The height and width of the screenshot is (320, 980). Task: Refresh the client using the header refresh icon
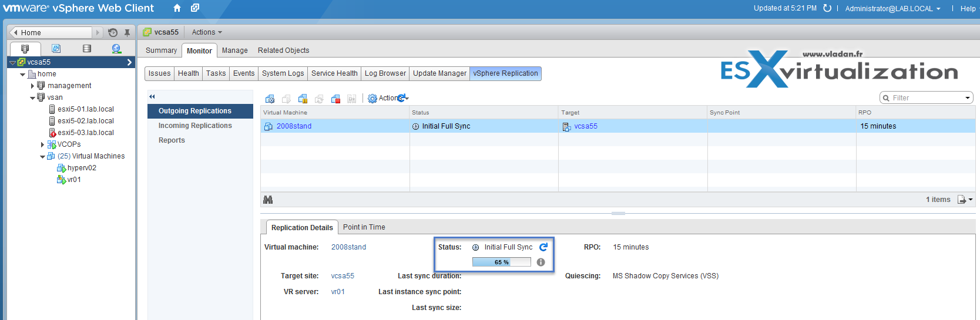pyautogui.click(x=827, y=8)
